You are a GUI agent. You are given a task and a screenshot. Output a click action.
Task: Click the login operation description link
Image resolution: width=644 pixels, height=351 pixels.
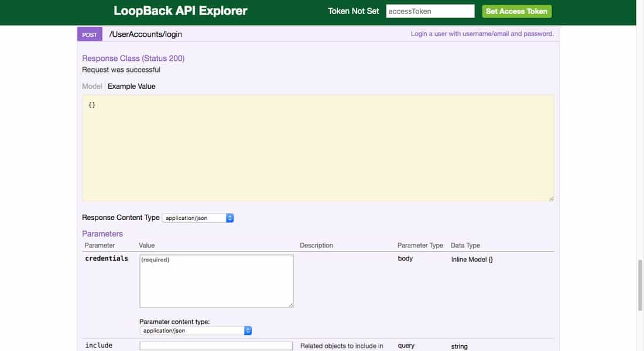click(x=482, y=34)
